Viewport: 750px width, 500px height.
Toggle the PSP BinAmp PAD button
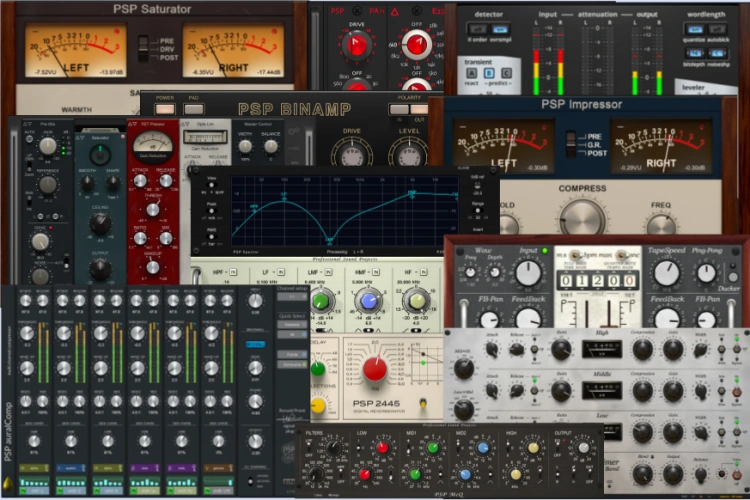194,109
